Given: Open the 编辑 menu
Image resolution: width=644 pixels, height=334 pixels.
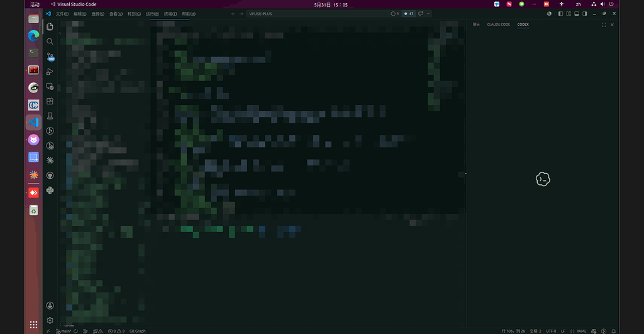Looking at the screenshot, I should 80,14.
